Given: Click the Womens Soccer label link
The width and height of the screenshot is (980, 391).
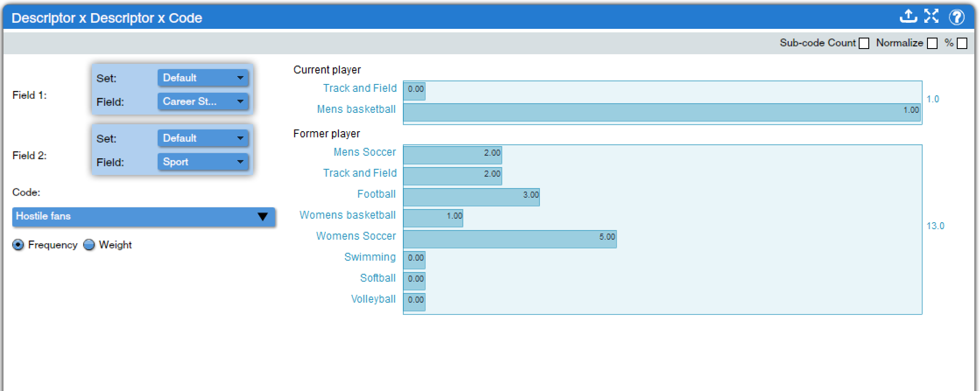Looking at the screenshot, I should (x=356, y=236).
